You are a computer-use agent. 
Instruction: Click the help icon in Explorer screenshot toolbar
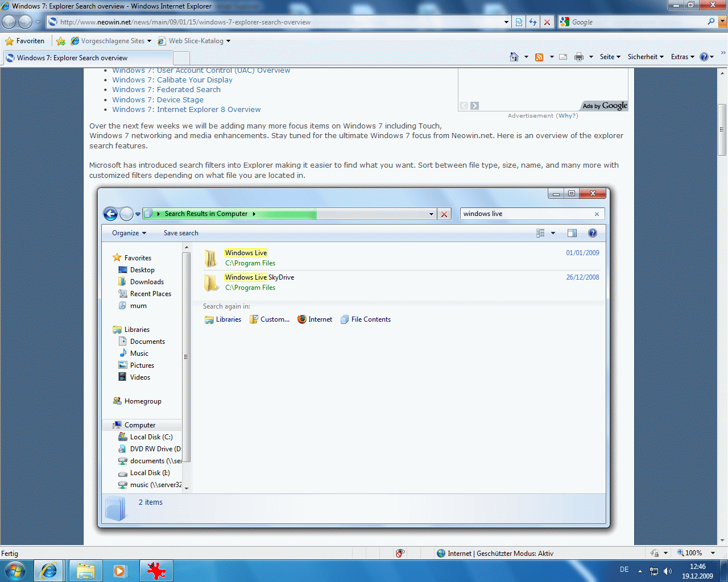[593, 233]
